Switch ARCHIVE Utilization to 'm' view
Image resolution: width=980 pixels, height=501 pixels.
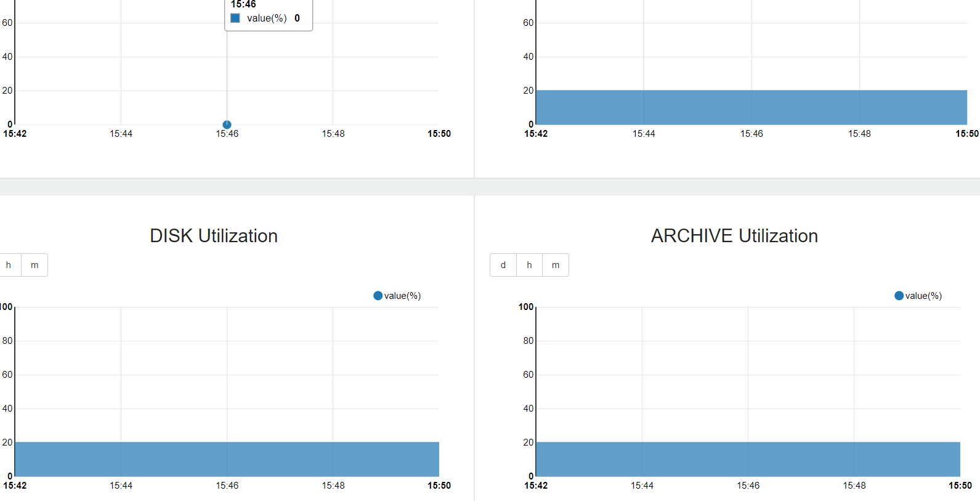[556, 265]
